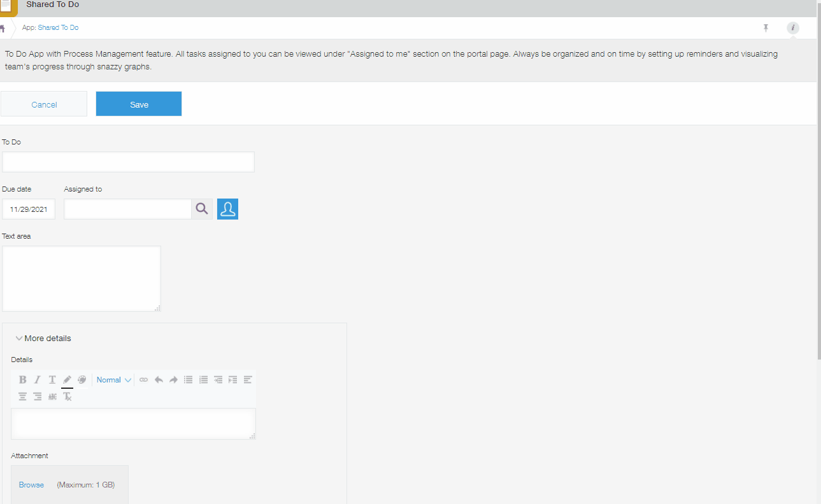Select the 'Text area' field label
Screen dimensions: 821x504
click(x=17, y=236)
